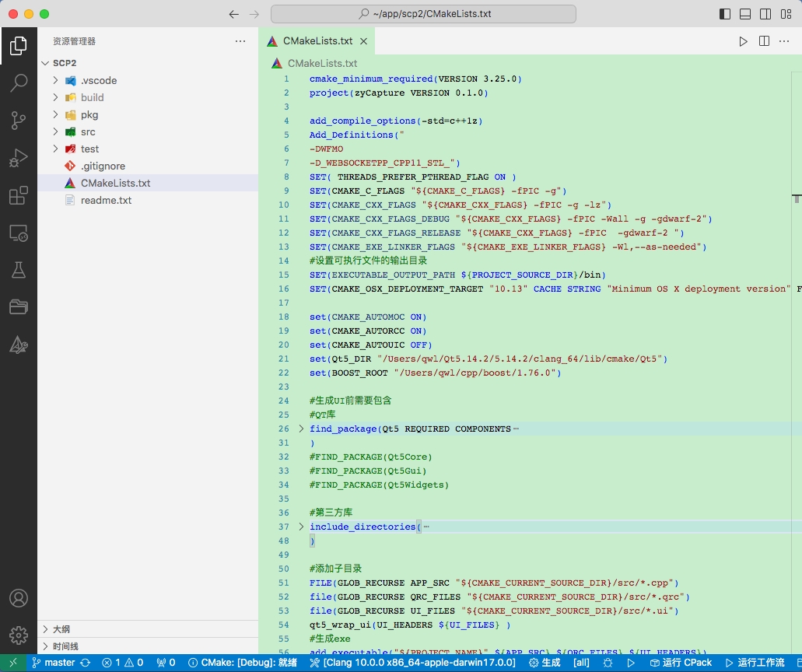Toggle the bottom panel layout button
The height and width of the screenshot is (672, 802).
[x=745, y=14]
